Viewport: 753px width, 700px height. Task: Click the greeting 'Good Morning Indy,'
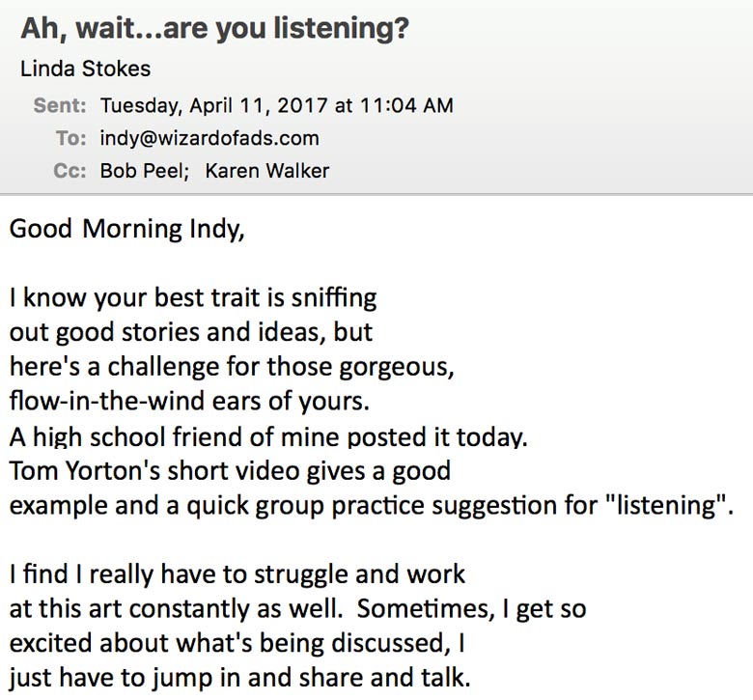pos(127,229)
